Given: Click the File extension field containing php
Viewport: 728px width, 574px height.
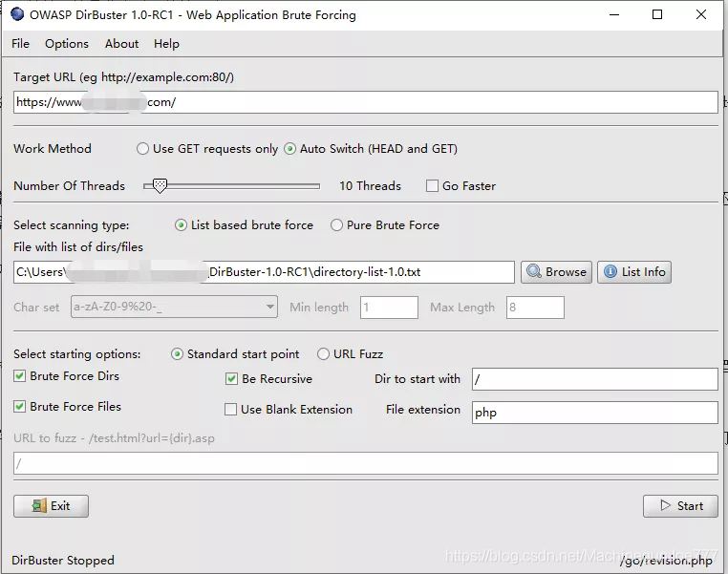Looking at the screenshot, I should tap(595, 412).
